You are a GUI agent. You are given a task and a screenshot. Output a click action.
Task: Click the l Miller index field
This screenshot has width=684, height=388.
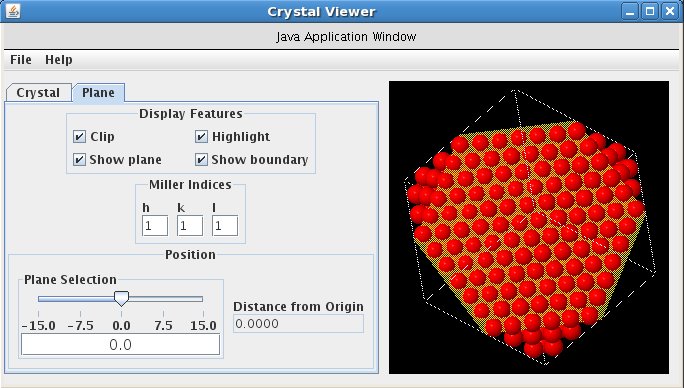pos(225,226)
